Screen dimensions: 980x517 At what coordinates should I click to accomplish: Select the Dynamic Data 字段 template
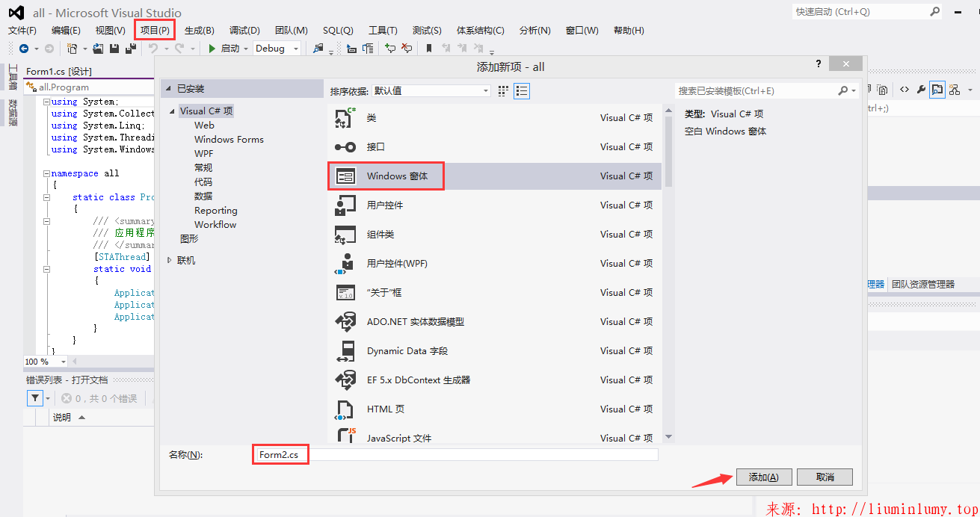(494, 351)
